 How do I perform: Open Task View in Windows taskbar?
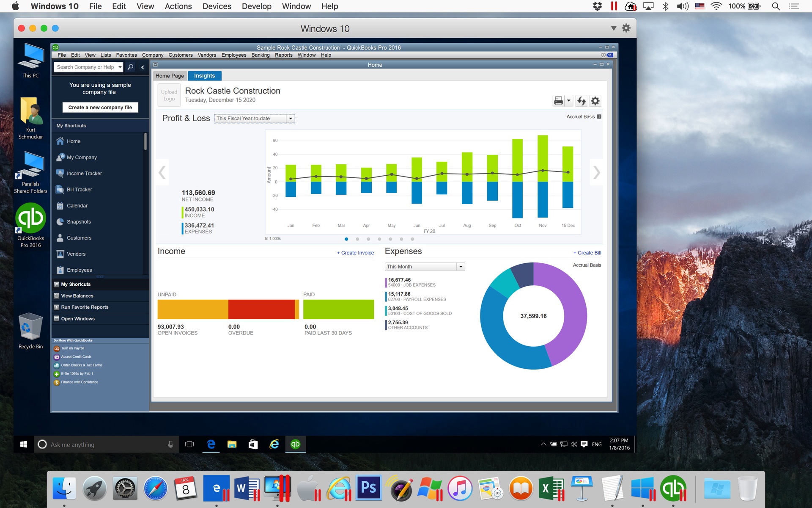point(189,444)
